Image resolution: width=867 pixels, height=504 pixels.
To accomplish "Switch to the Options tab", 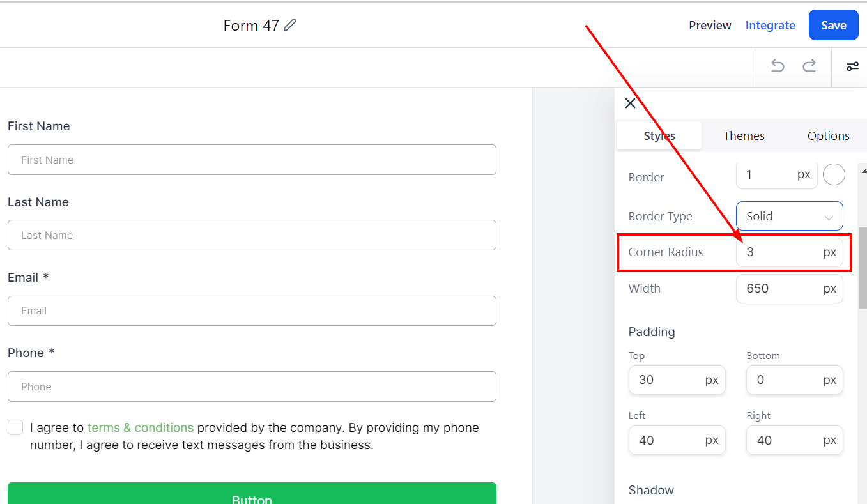I will click(x=828, y=135).
